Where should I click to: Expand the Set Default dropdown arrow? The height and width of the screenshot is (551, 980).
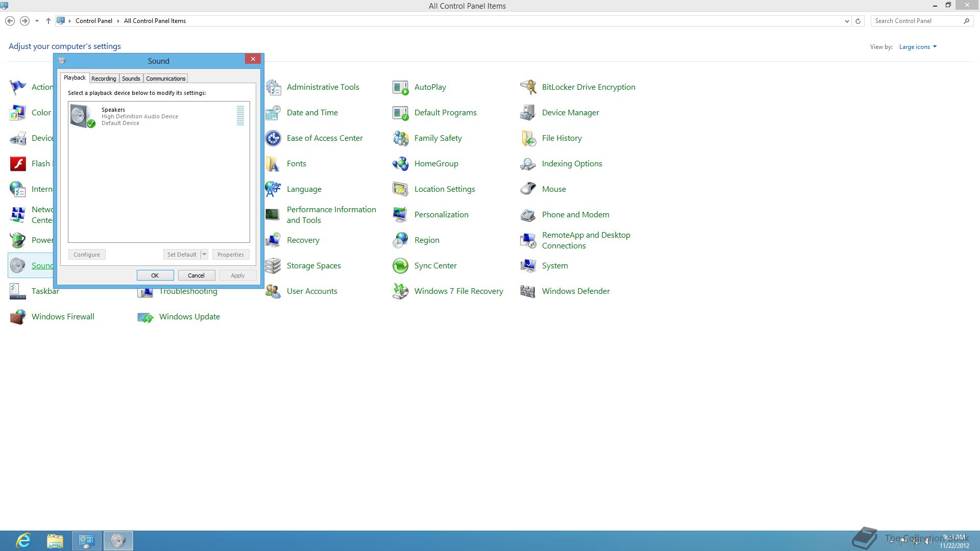204,255
